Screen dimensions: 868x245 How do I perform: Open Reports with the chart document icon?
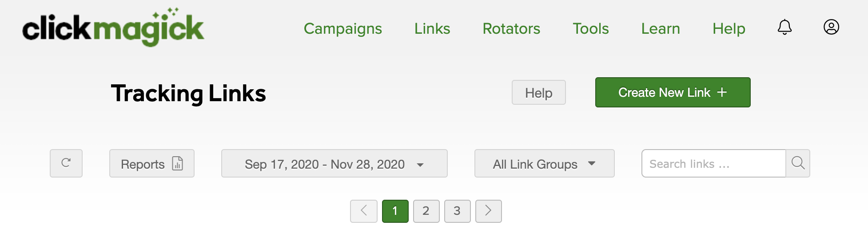(x=152, y=164)
